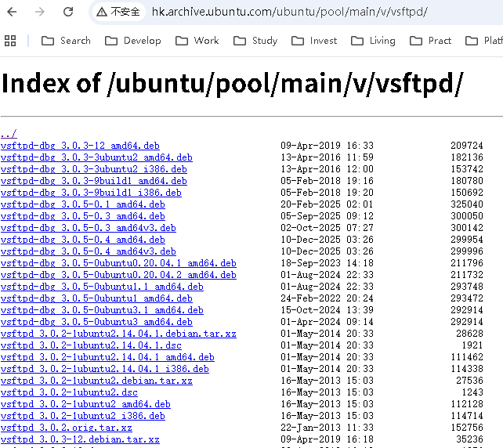
Task: Open vsftpd-dbg_3.0.5-0.1_amd64.deb link
Action: 83,204
